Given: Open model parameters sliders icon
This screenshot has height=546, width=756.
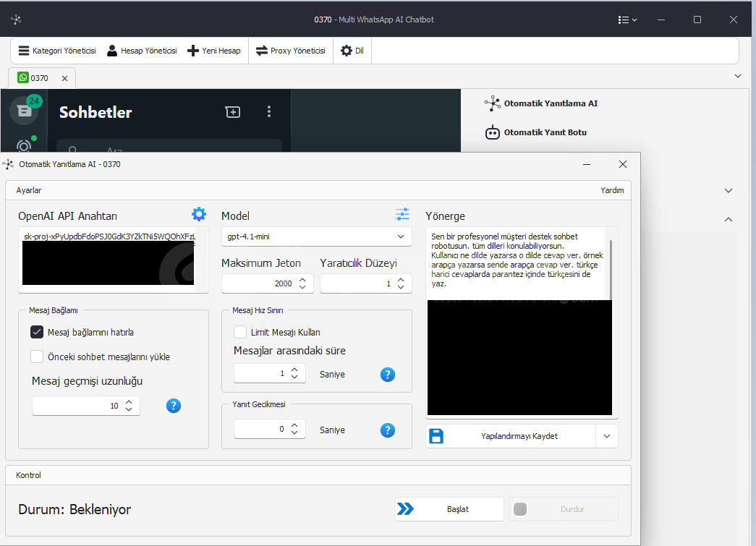Looking at the screenshot, I should 402,214.
